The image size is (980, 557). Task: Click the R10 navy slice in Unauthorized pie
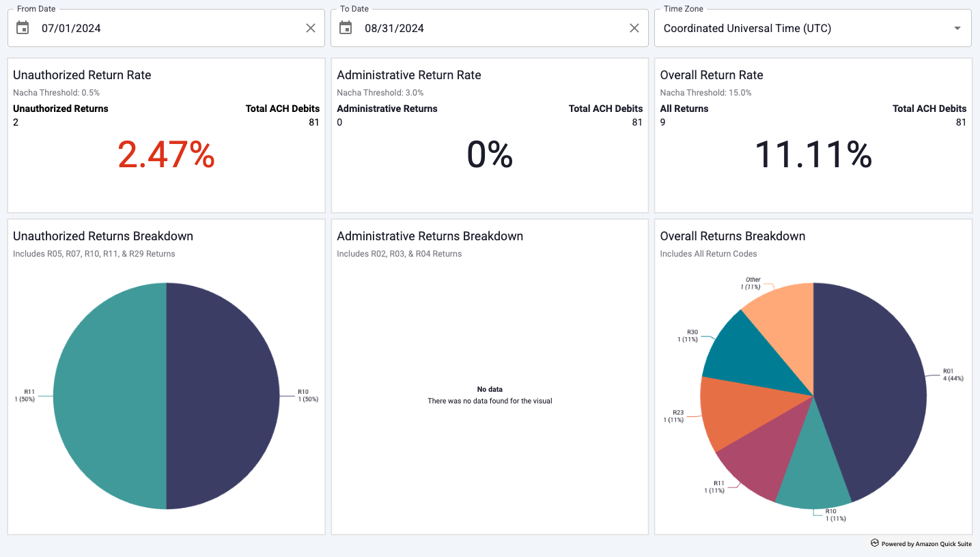[x=223, y=396]
